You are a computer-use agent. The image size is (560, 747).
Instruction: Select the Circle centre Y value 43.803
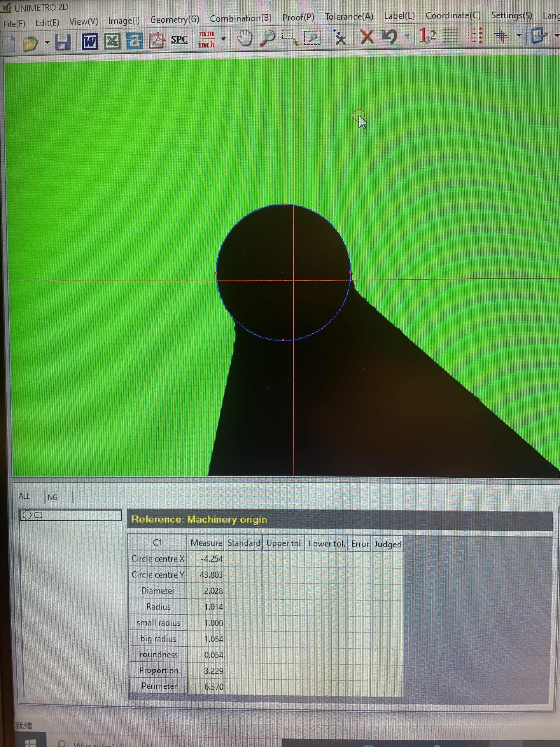coord(206,575)
